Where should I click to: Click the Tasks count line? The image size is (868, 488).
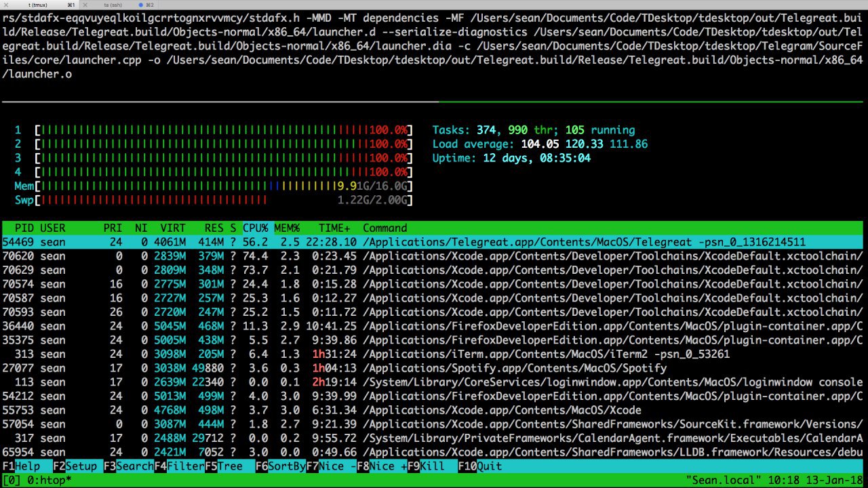point(534,130)
